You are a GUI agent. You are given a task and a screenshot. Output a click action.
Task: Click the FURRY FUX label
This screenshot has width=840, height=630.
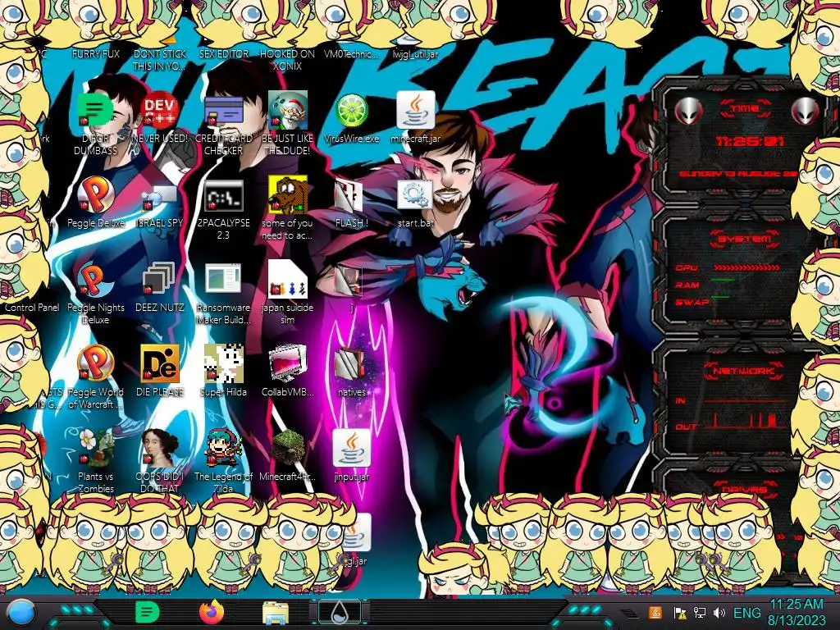[95, 53]
